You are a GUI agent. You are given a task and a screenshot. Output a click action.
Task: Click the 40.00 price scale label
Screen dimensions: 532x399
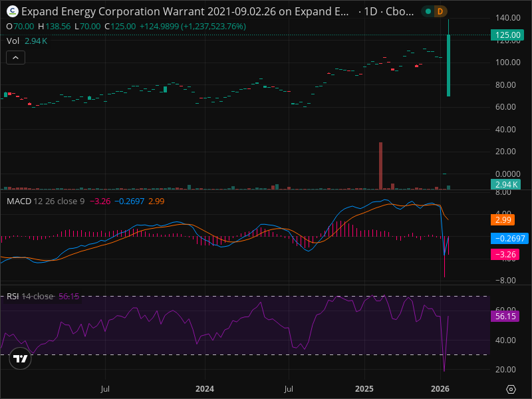pos(505,129)
